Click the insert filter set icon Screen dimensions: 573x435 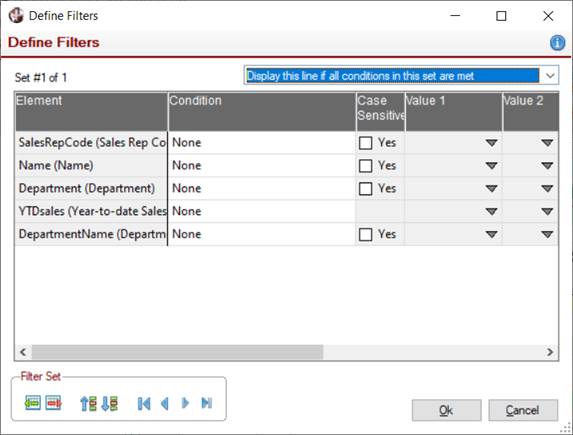[x=33, y=403]
